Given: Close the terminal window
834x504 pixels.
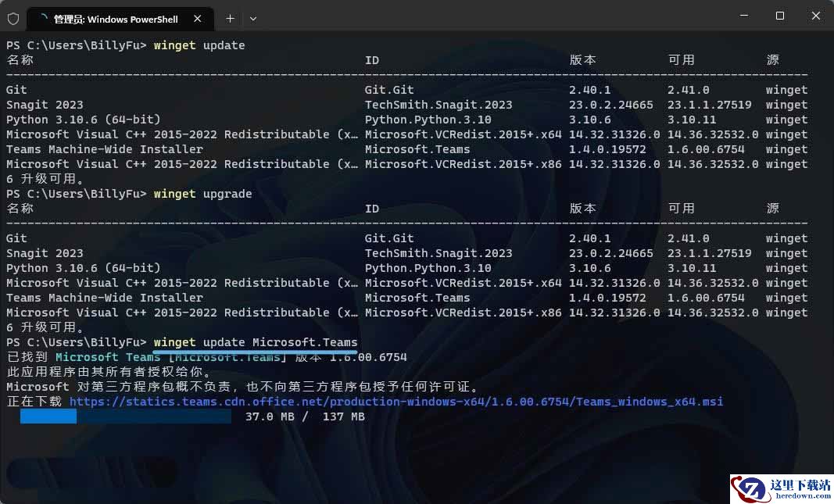Looking at the screenshot, I should pyautogui.click(x=815, y=16).
